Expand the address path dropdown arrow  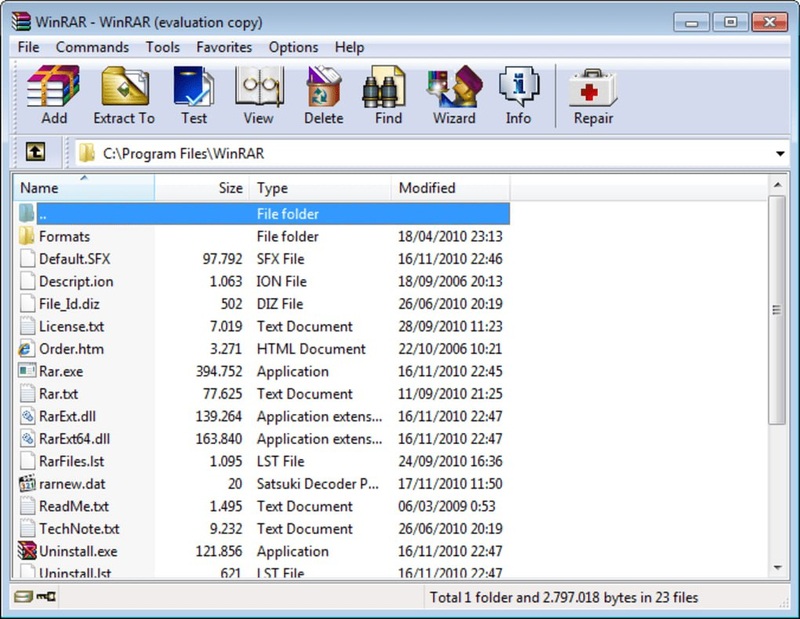click(x=779, y=154)
